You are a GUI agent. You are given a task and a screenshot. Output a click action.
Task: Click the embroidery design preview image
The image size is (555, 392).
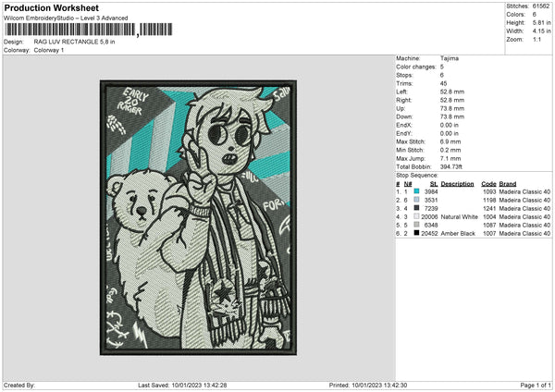point(198,217)
